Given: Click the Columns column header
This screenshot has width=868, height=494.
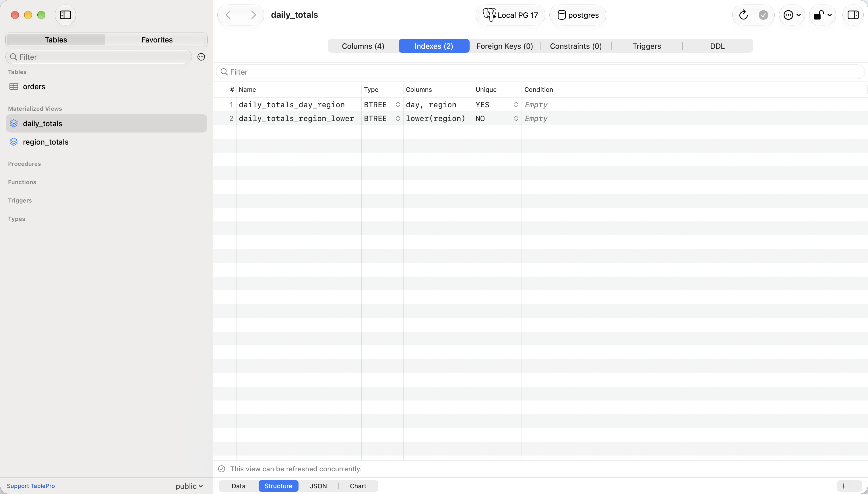Looking at the screenshot, I should click(438, 90).
